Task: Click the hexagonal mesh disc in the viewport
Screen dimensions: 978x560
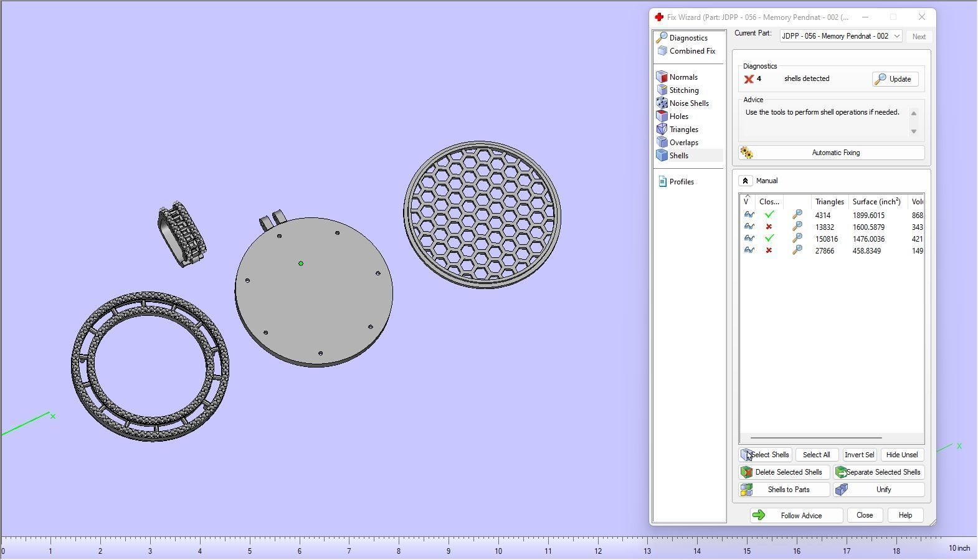Action: click(483, 215)
